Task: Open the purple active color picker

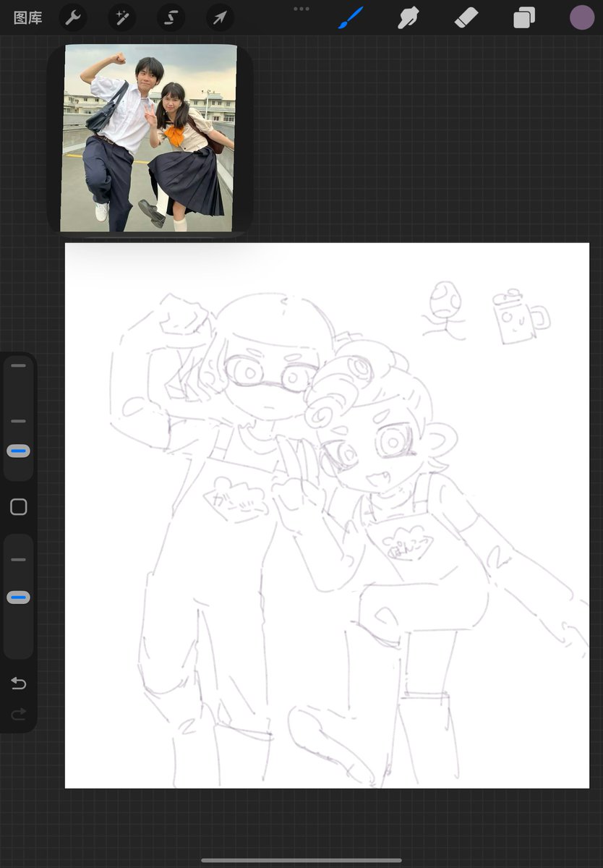Action: click(x=582, y=17)
